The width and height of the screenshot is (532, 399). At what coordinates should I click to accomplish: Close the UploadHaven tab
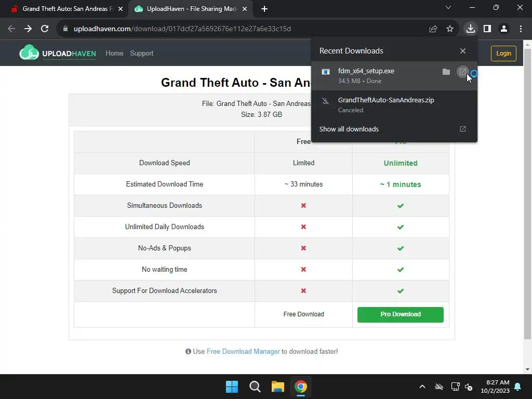245,9
